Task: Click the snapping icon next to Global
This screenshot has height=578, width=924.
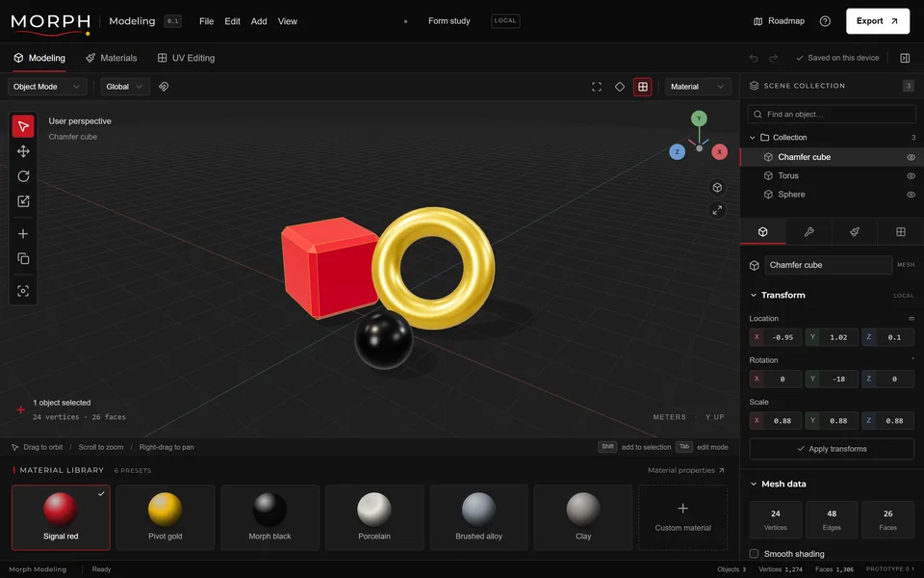Action: (164, 87)
